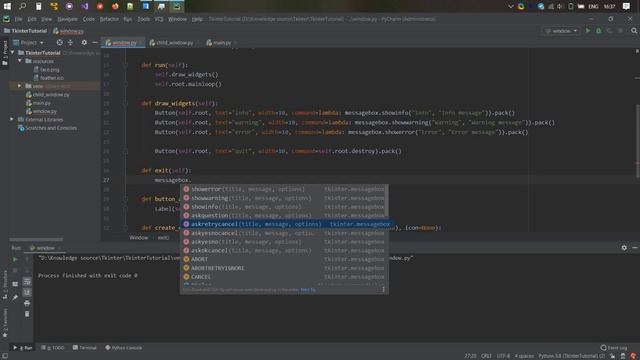Viewport: 640px width, 360px height.
Task: Open the VCS menu
Action: pos(159,19)
